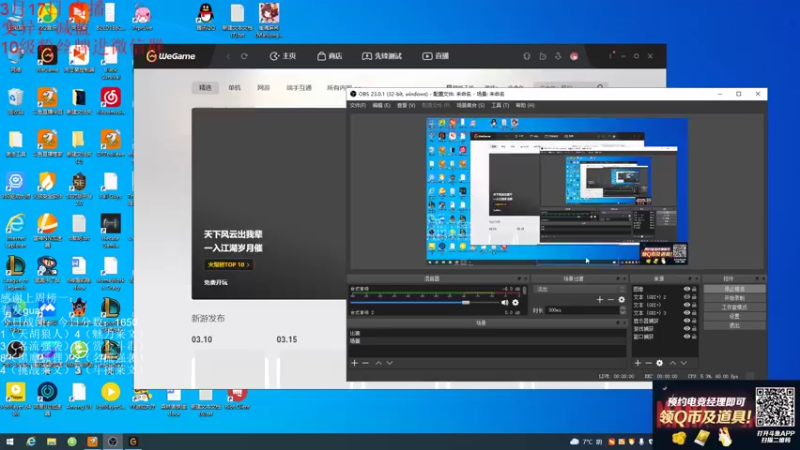
Task: Enable 工作室模式 studio mode
Action: 734,307
